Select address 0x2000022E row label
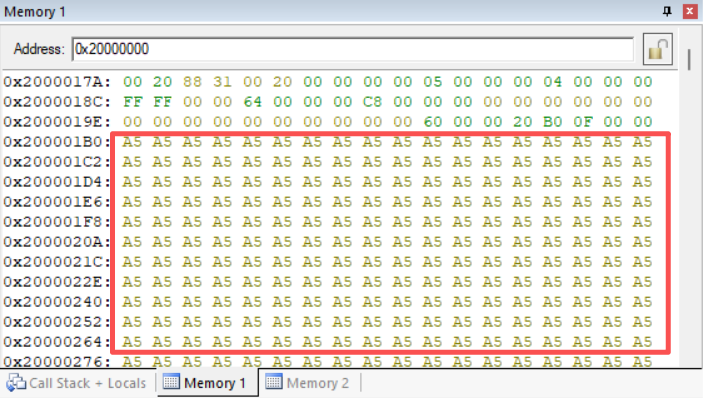 tap(57, 282)
